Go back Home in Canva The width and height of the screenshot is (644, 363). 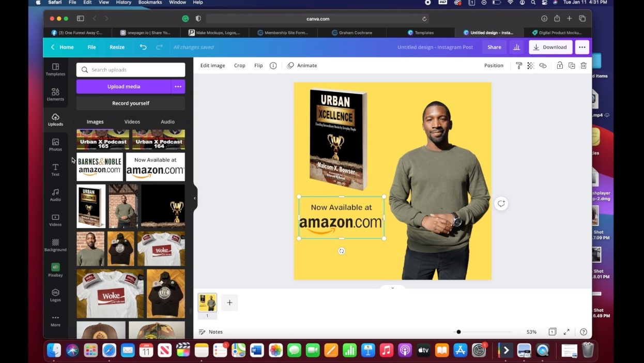point(62,47)
